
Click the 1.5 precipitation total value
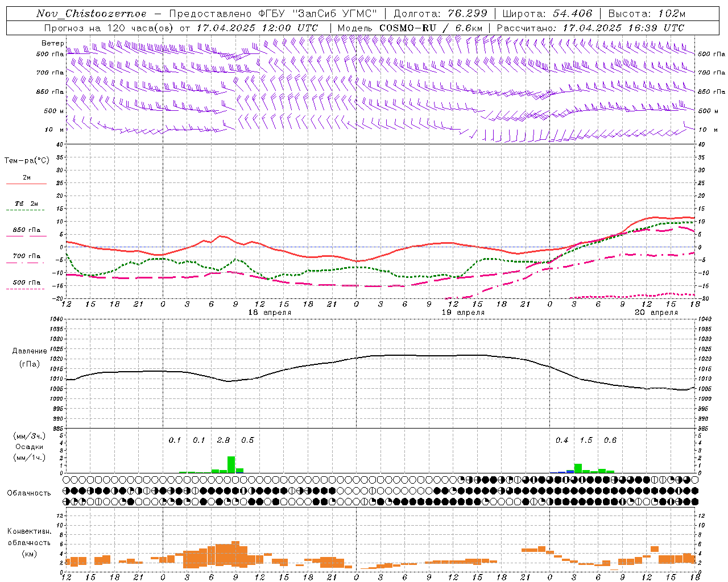coord(586,440)
